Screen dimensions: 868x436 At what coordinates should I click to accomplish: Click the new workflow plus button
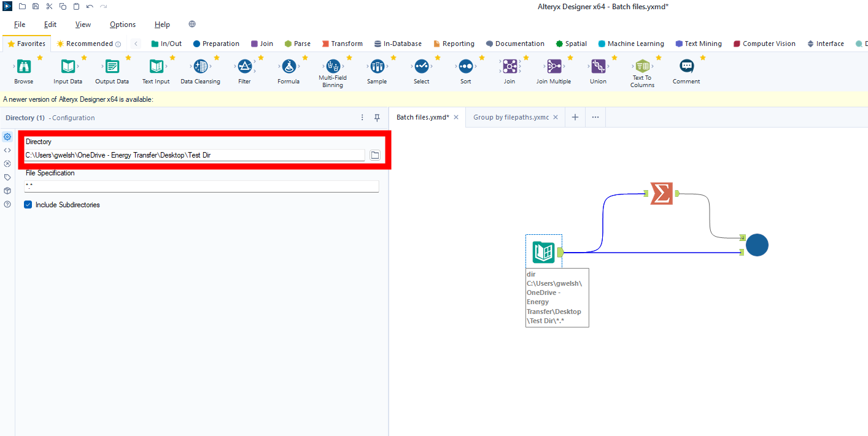pos(575,117)
